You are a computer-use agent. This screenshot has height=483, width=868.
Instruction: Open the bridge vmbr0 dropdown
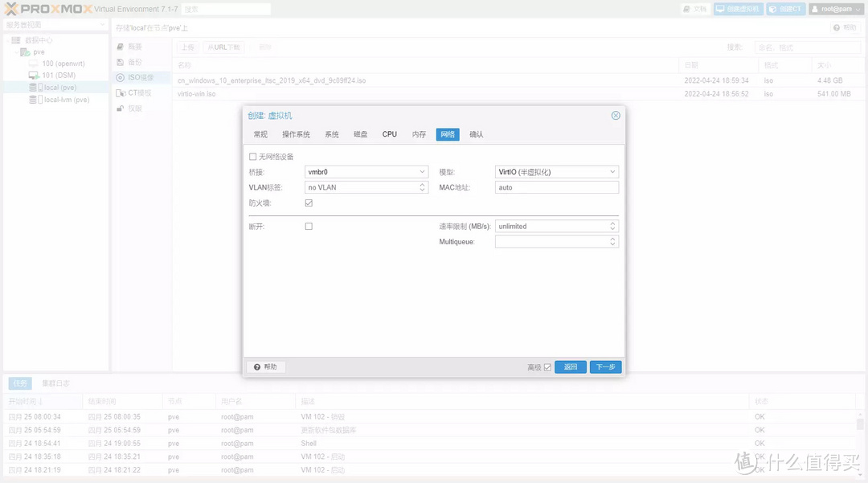tap(422, 172)
